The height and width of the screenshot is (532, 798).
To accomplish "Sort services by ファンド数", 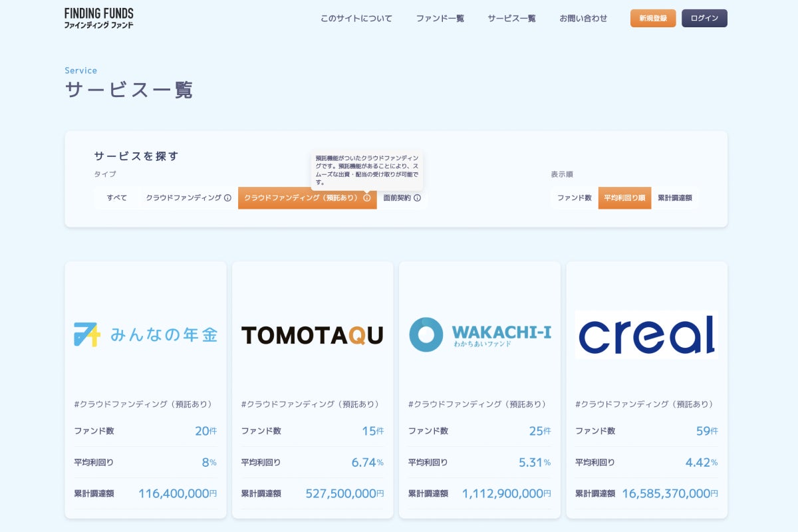I will click(575, 198).
